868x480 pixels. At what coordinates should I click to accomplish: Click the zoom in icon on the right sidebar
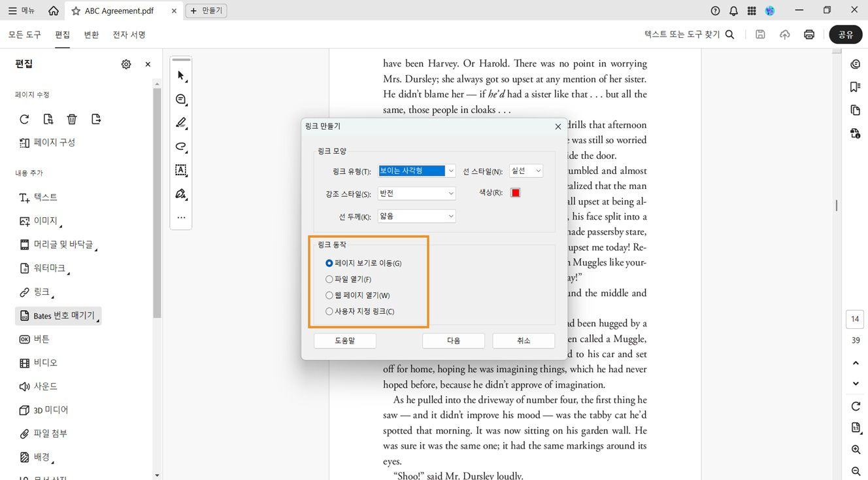[x=856, y=449]
